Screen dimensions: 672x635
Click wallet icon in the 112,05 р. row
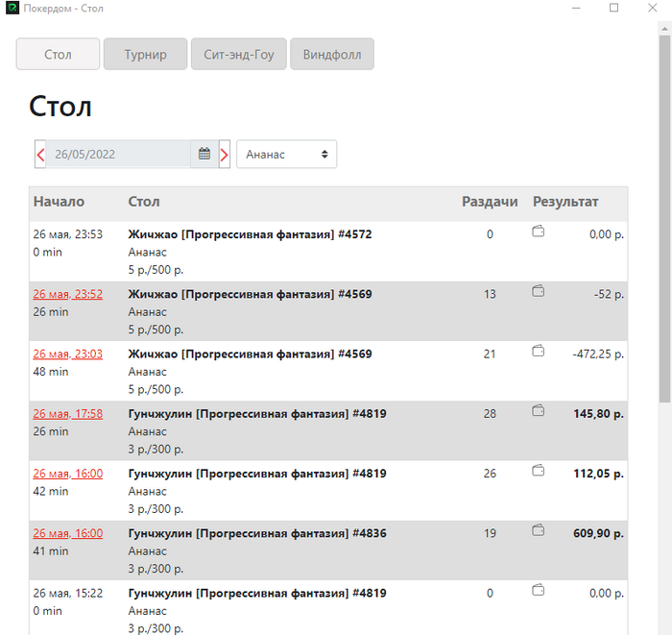click(539, 471)
